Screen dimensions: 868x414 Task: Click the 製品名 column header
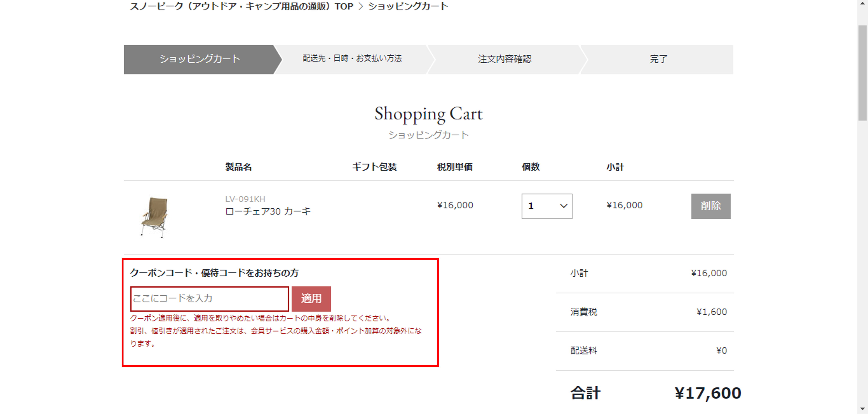pos(238,167)
